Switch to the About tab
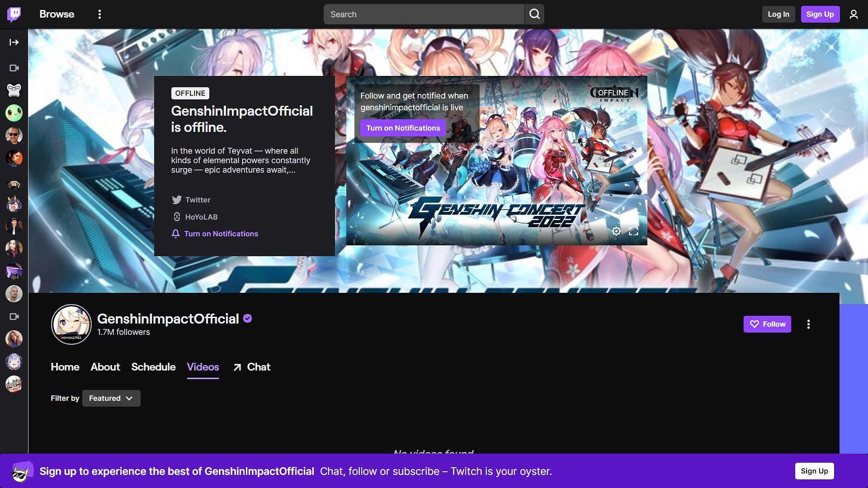 (105, 367)
